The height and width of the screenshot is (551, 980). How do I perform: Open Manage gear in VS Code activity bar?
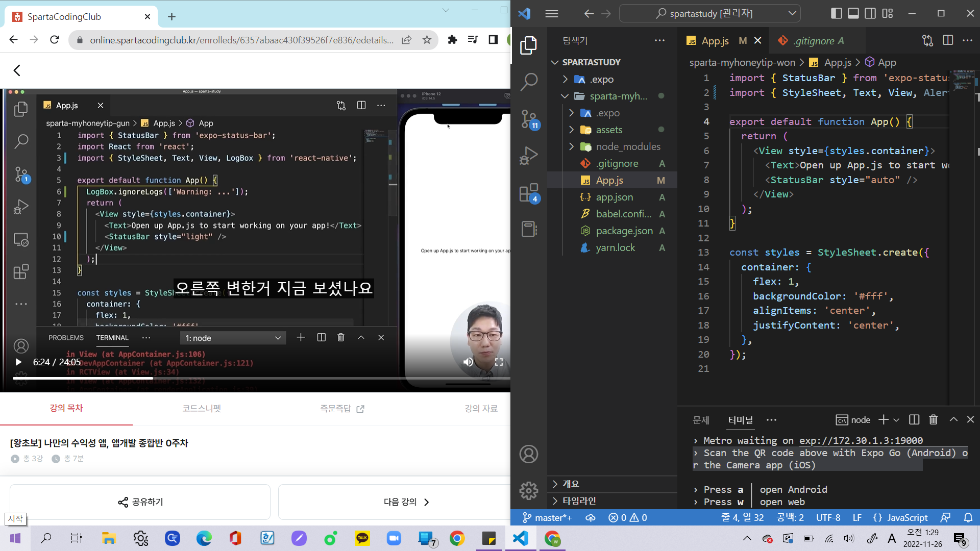pyautogui.click(x=529, y=491)
